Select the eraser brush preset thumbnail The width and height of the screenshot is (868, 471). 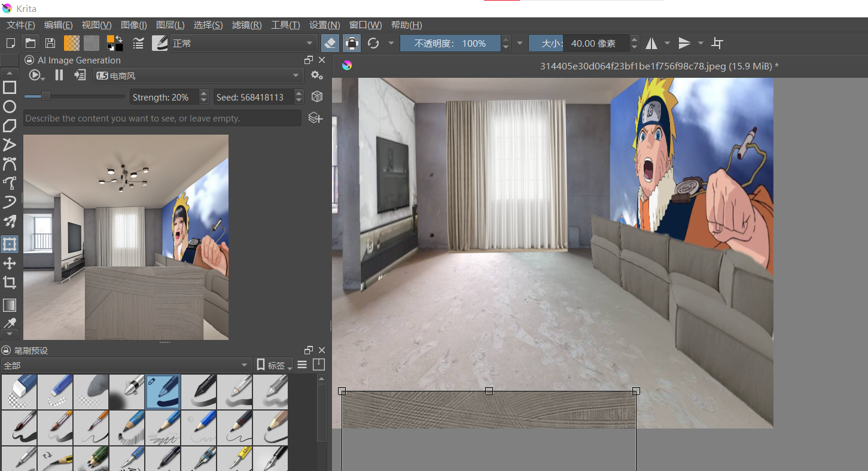19,392
